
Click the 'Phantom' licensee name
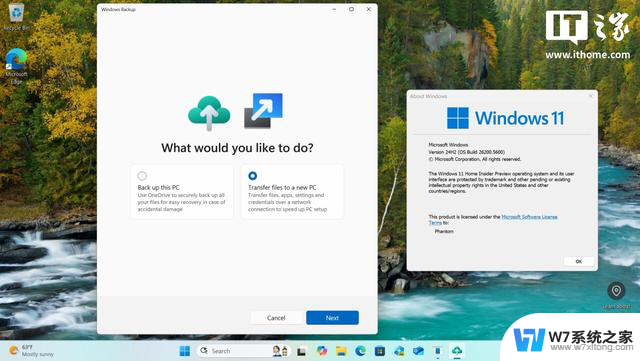444,231
